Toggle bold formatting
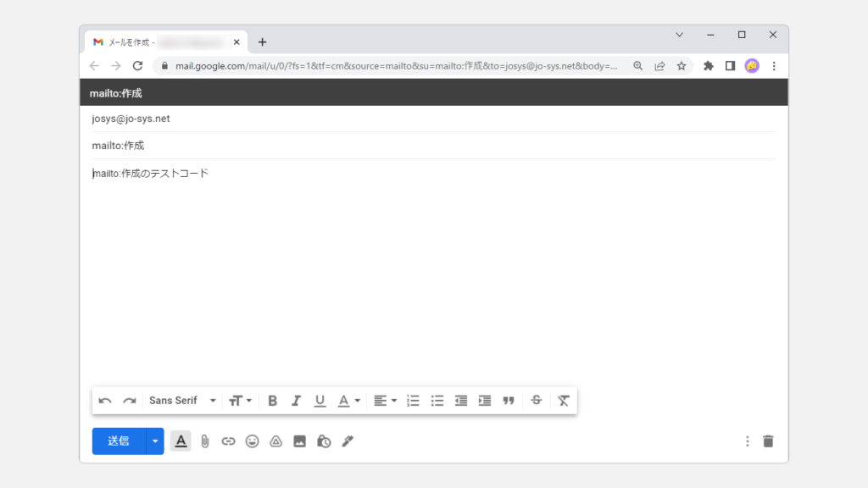The image size is (868, 488). point(272,401)
